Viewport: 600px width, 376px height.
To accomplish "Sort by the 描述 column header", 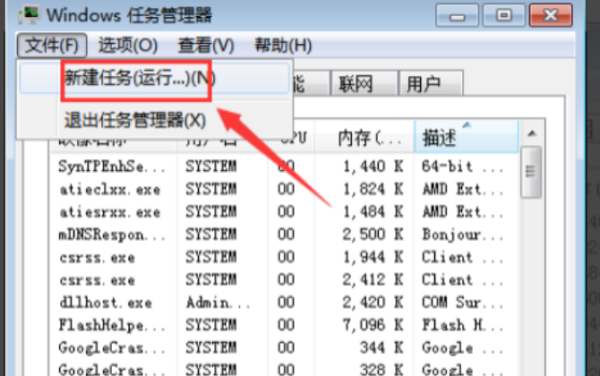I will (466, 137).
